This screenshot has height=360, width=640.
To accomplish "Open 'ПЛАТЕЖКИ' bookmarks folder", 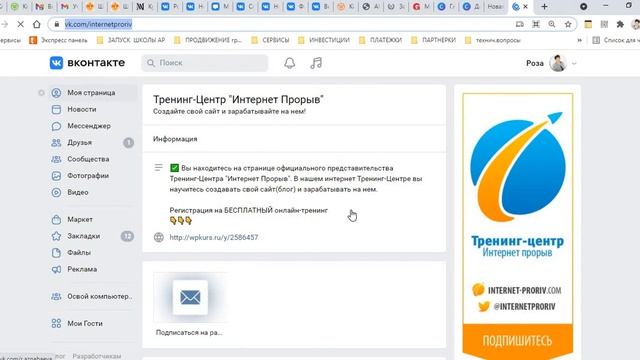I will (x=380, y=40).
